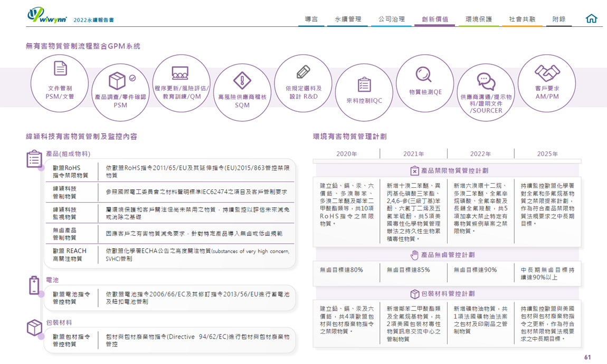This screenshot has height=364, width=607.
Task: Open the 公司治理 tab
Action: [391, 20]
